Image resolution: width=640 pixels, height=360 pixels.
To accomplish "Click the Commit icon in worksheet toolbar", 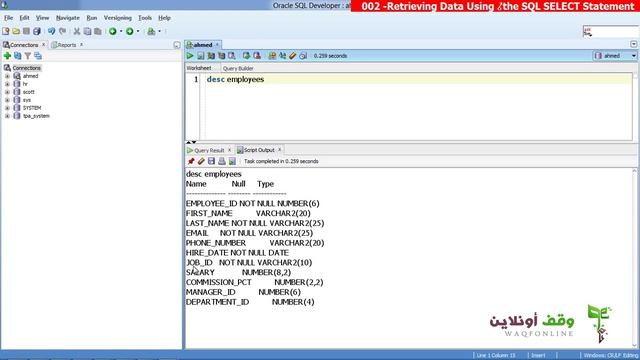I will click(247, 56).
